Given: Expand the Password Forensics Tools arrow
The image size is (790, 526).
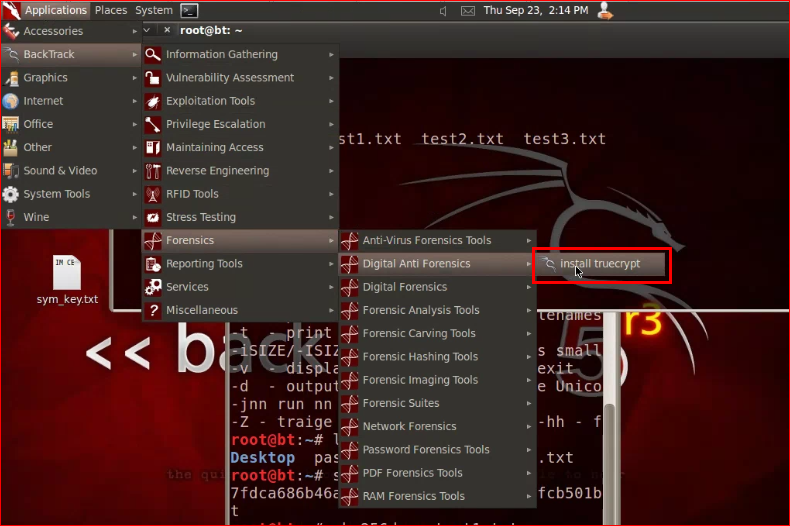Looking at the screenshot, I should tap(529, 450).
